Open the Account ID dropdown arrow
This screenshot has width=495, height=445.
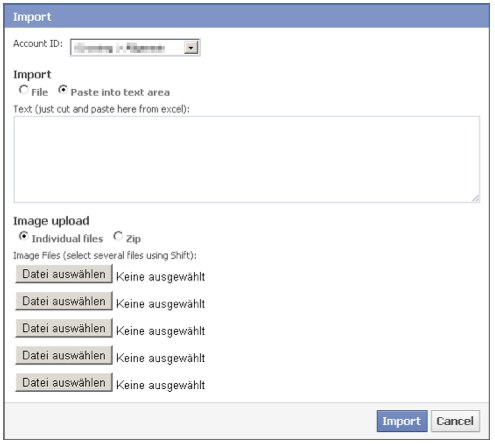(191, 48)
